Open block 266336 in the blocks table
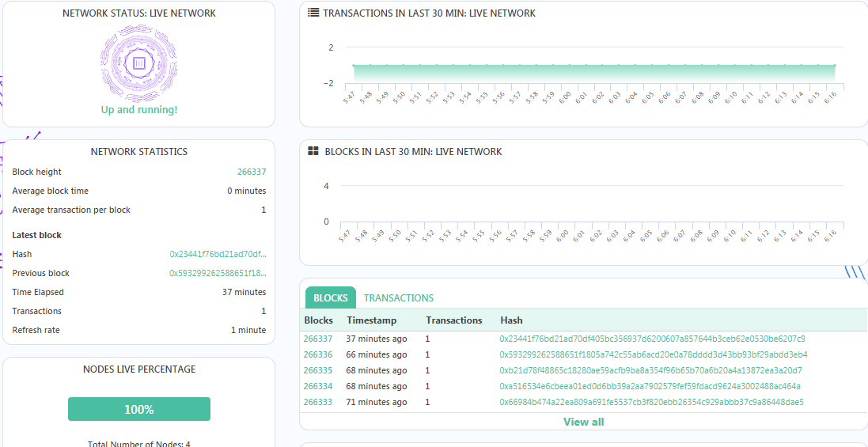 318,354
